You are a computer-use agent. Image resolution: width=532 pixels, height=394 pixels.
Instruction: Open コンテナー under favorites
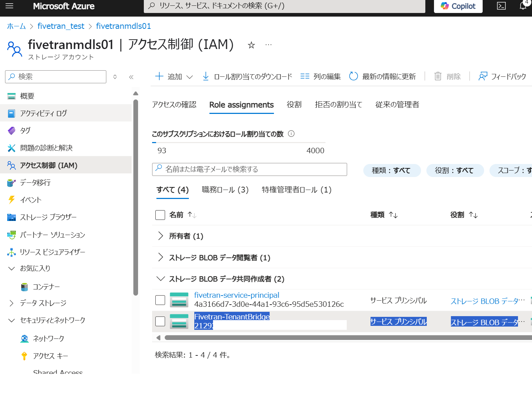[x=46, y=287]
